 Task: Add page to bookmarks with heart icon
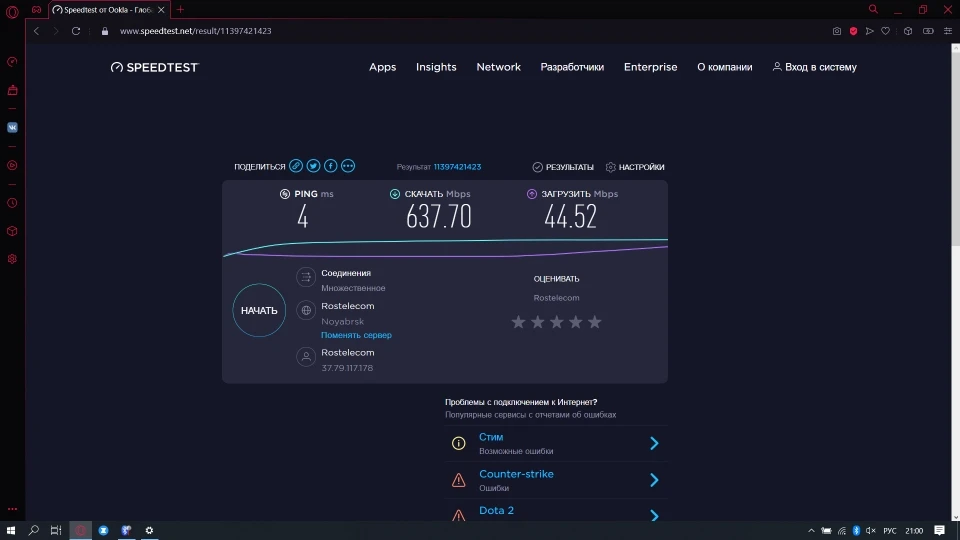[x=887, y=31]
